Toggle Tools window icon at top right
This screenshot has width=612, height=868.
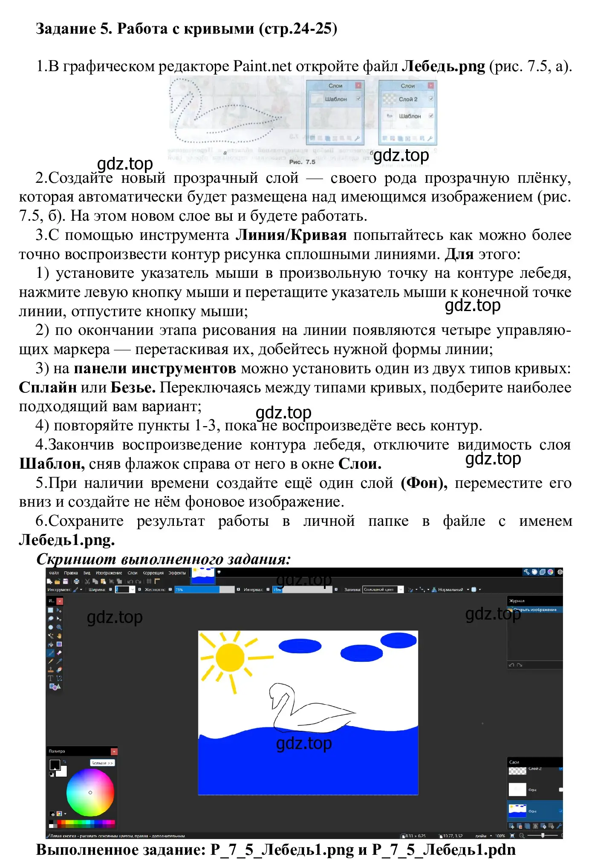click(x=527, y=572)
